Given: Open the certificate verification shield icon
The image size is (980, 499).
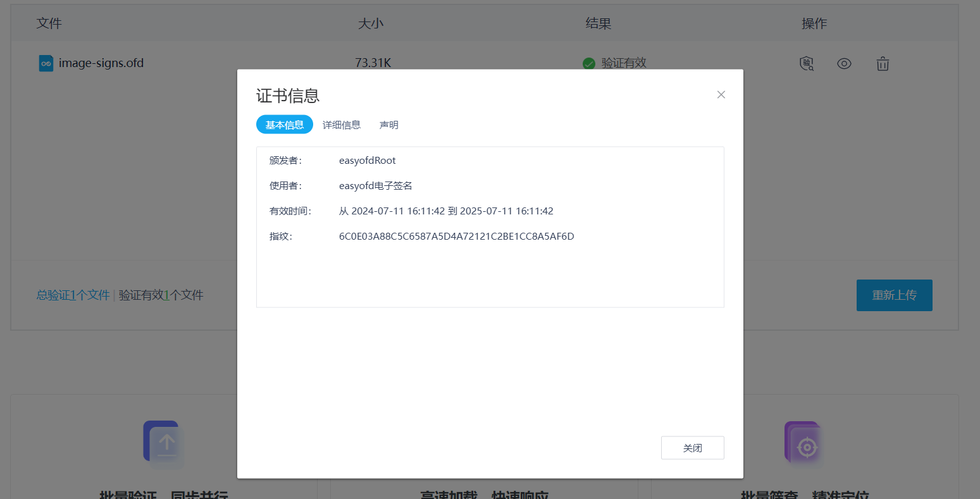Looking at the screenshot, I should coord(806,63).
